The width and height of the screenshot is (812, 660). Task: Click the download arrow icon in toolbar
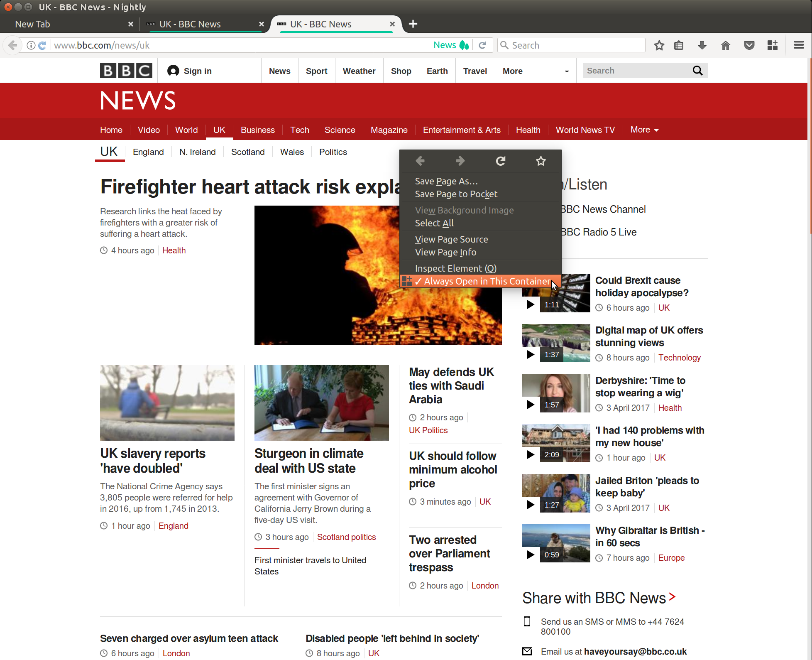tap(702, 46)
